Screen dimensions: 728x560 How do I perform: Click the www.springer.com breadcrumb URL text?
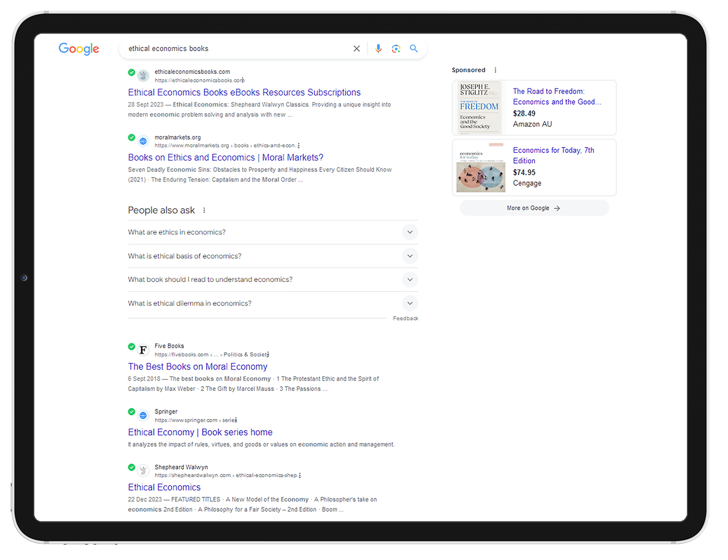[x=194, y=420]
